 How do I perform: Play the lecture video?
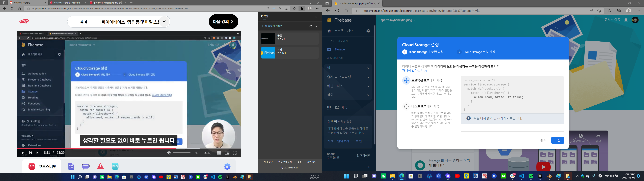tap(23, 153)
